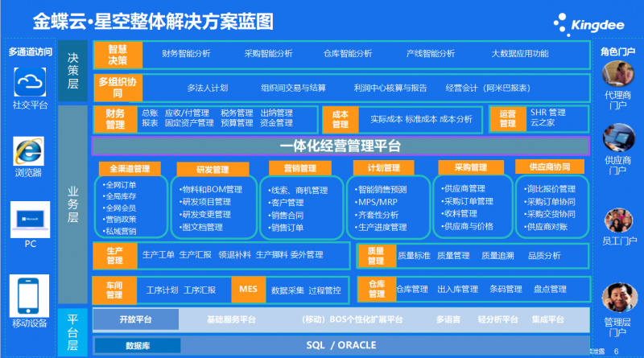Click the 仓库管理 orange block
The image size is (644, 358).
377,289
